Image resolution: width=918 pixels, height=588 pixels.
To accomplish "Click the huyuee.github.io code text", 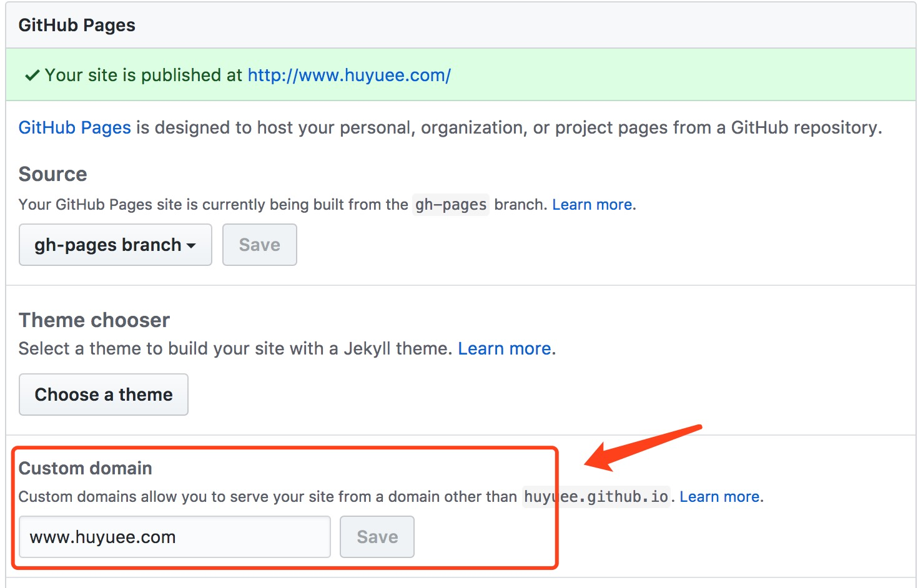I will tap(596, 497).
